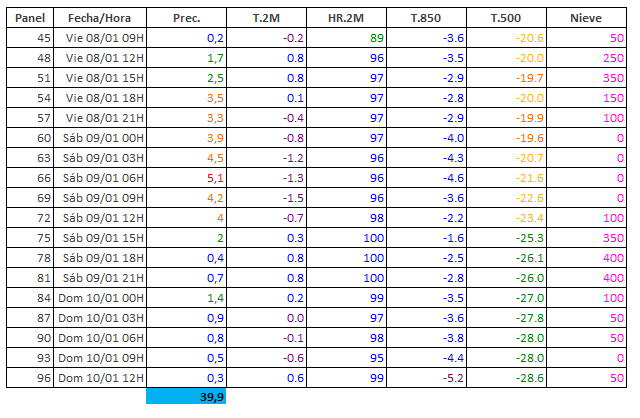Click the date cell Sáb 09/01 12H

(x=100, y=218)
